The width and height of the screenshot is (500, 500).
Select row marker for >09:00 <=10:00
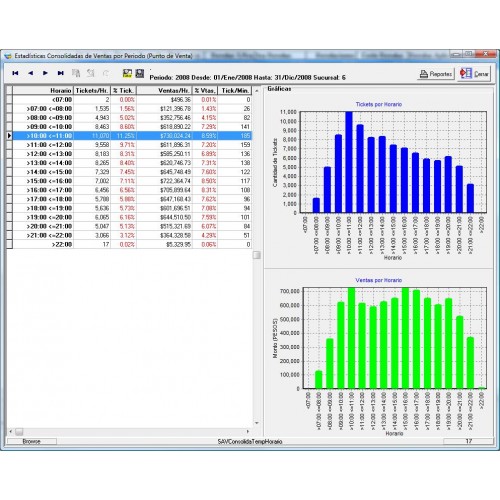[x=9, y=127]
